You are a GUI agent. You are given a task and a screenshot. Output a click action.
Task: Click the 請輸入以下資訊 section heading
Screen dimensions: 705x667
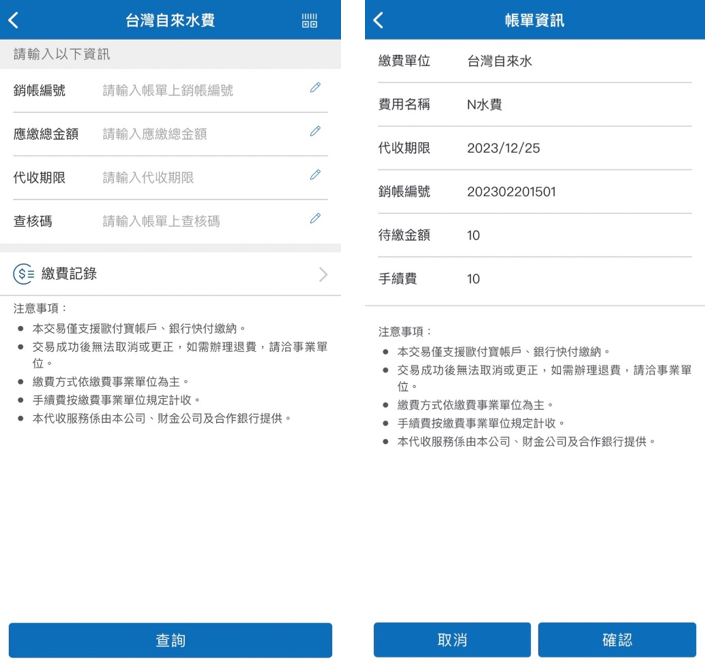[62, 54]
